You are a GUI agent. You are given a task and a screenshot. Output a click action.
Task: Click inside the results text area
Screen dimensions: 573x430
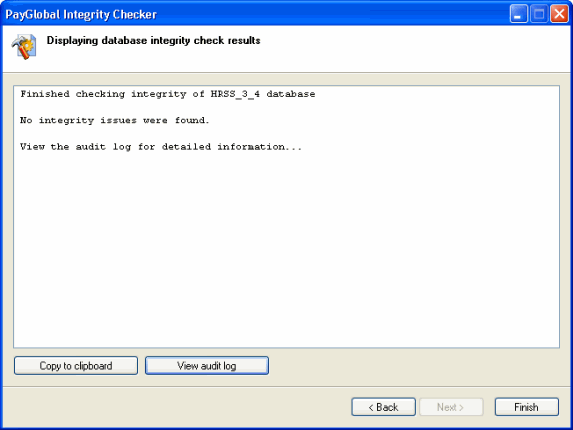[x=286, y=217]
